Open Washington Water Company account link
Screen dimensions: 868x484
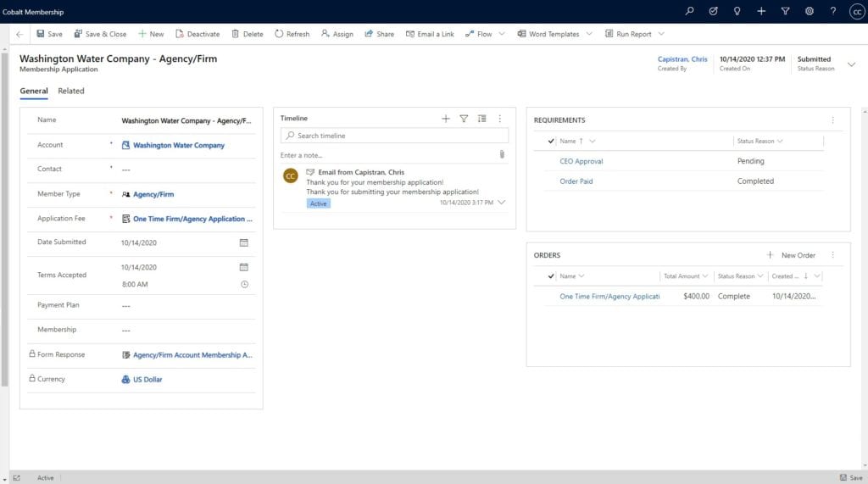[x=179, y=145]
